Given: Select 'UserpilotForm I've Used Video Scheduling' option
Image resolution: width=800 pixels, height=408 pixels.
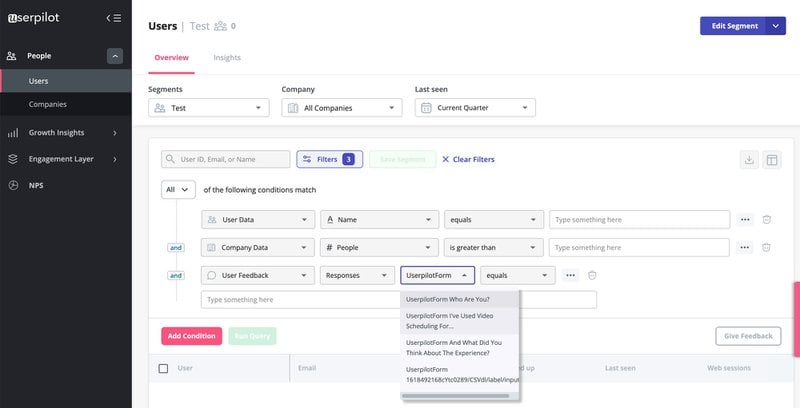Looking at the screenshot, I should (460, 321).
